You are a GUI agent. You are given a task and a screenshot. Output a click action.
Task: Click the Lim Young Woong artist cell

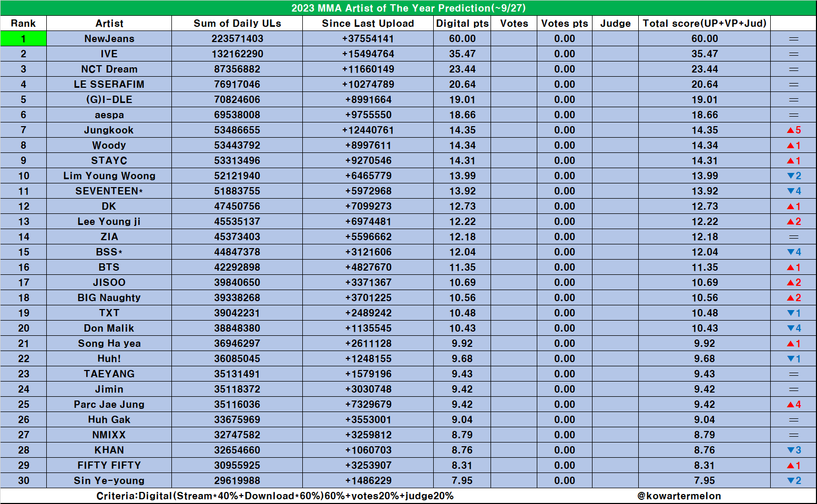coord(109,176)
